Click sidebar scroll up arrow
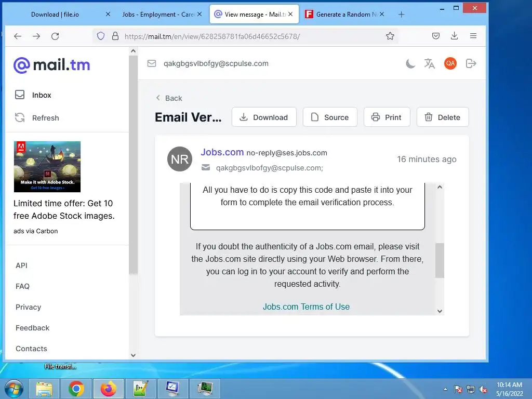This screenshot has height=399, width=532. (133, 51)
